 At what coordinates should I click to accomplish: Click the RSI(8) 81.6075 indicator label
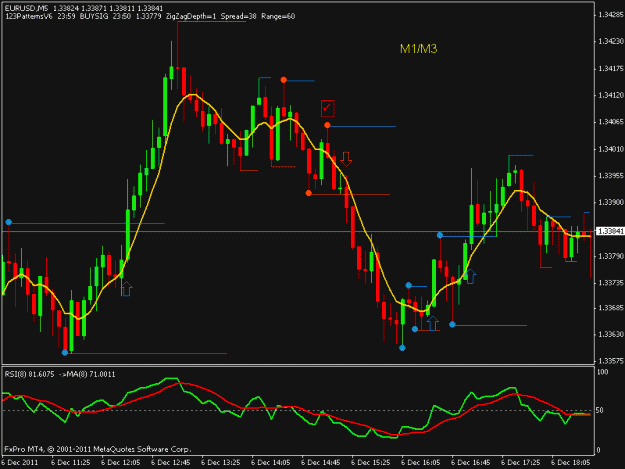tap(60, 374)
